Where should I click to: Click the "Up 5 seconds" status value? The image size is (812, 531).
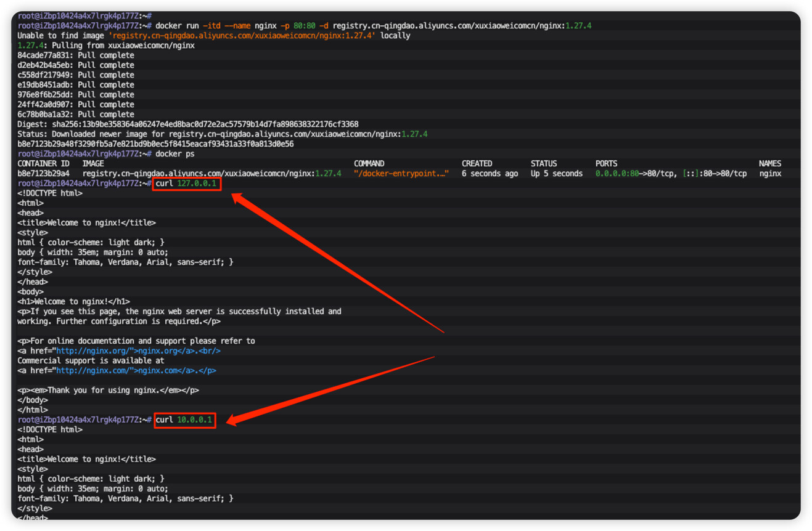pos(556,174)
